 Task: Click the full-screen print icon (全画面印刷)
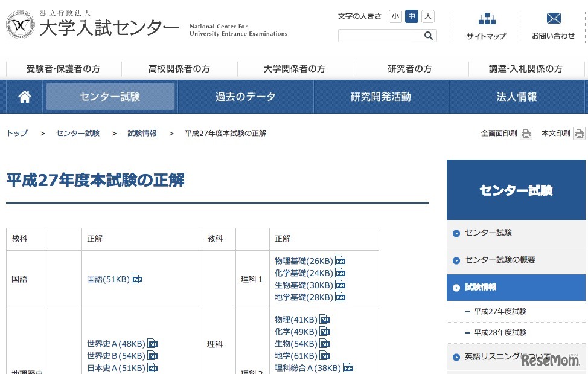(x=526, y=134)
